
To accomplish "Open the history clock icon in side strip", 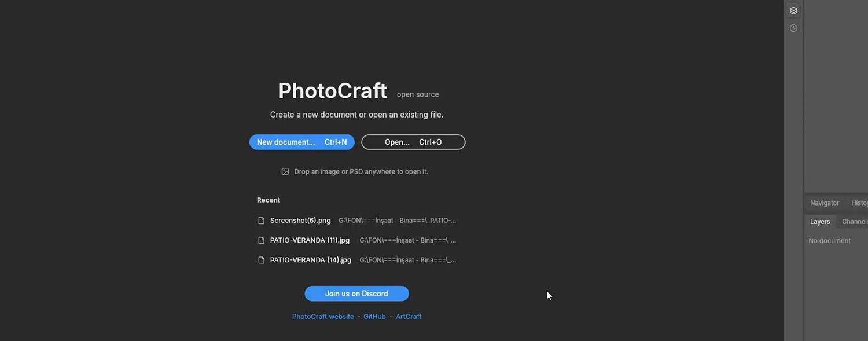I will tap(793, 28).
